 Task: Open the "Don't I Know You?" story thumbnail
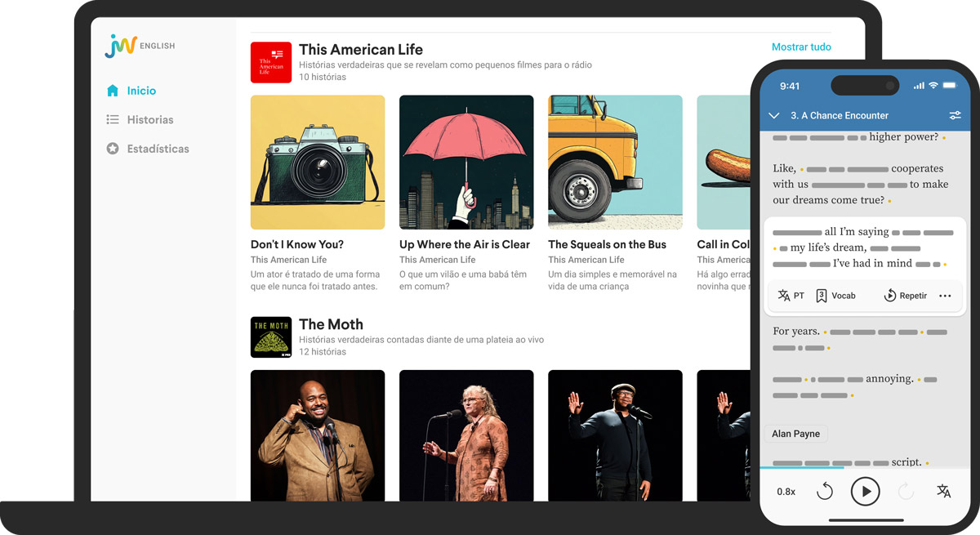317,163
